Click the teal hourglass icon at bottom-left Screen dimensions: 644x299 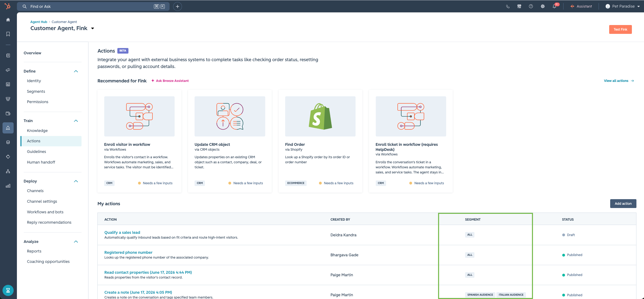tap(8, 290)
